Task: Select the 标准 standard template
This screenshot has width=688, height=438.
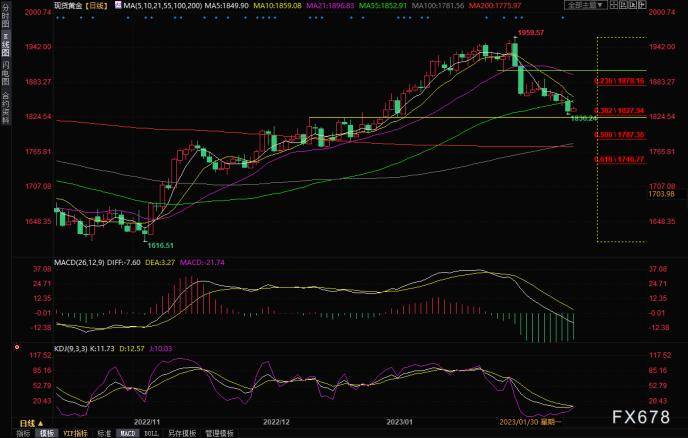Action: click(x=104, y=433)
